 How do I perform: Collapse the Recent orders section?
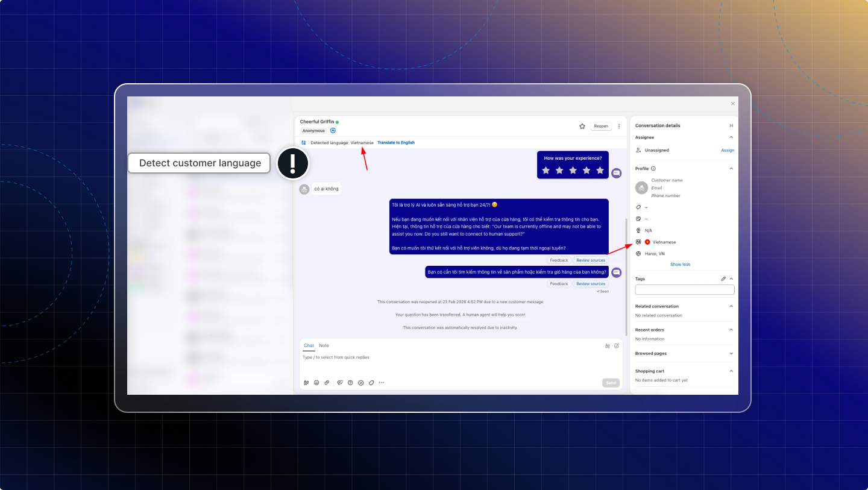tap(731, 330)
